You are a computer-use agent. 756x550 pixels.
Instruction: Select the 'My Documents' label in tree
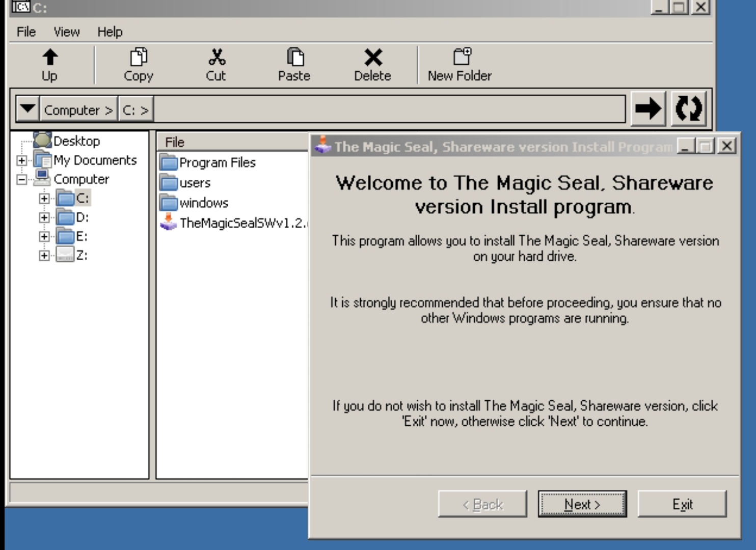point(95,160)
